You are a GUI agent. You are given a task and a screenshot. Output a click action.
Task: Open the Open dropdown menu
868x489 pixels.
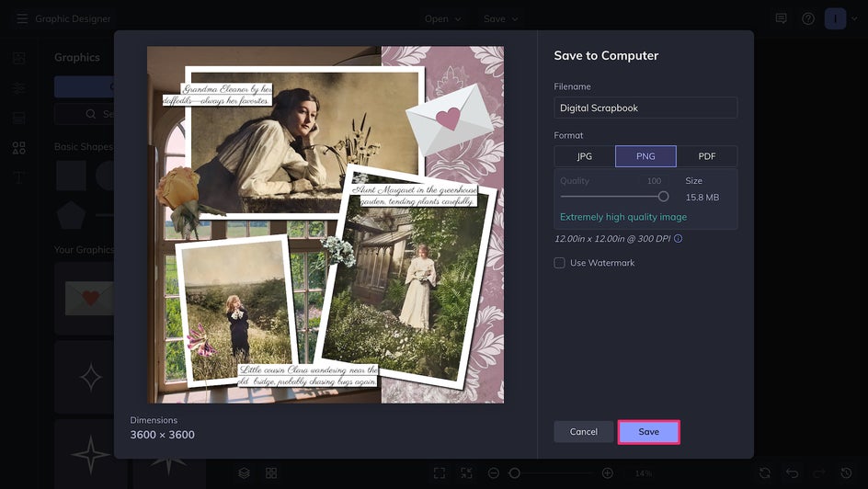[x=442, y=18]
